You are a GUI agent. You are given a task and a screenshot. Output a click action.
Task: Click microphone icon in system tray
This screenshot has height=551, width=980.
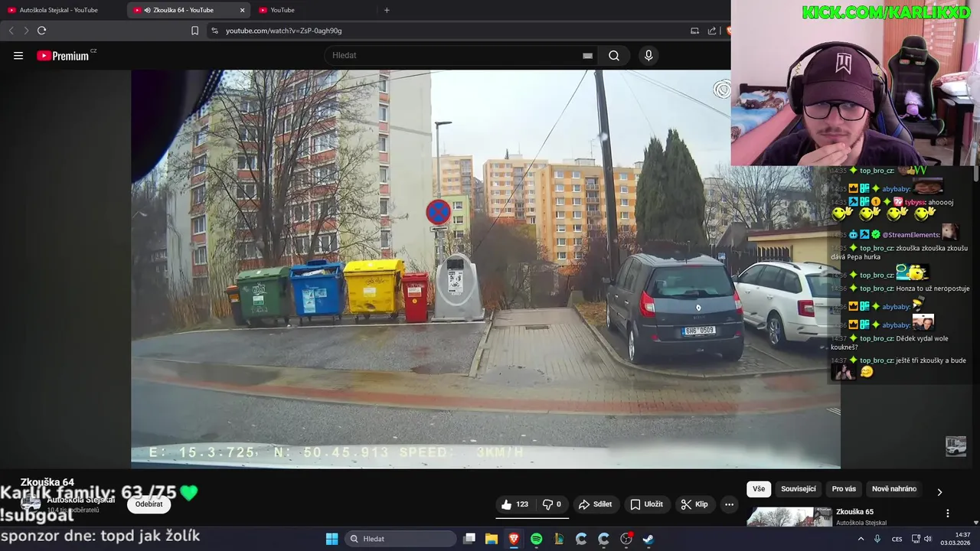[877, 539]
